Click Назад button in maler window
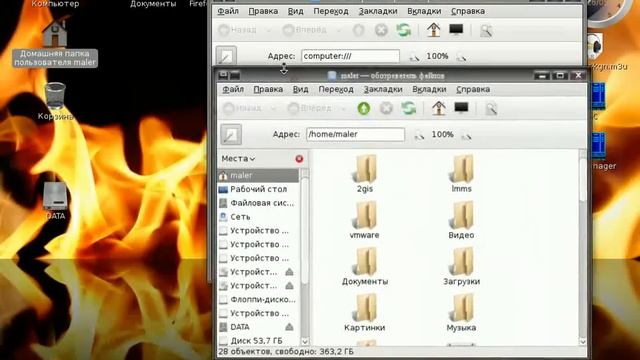 coord(243,109)
